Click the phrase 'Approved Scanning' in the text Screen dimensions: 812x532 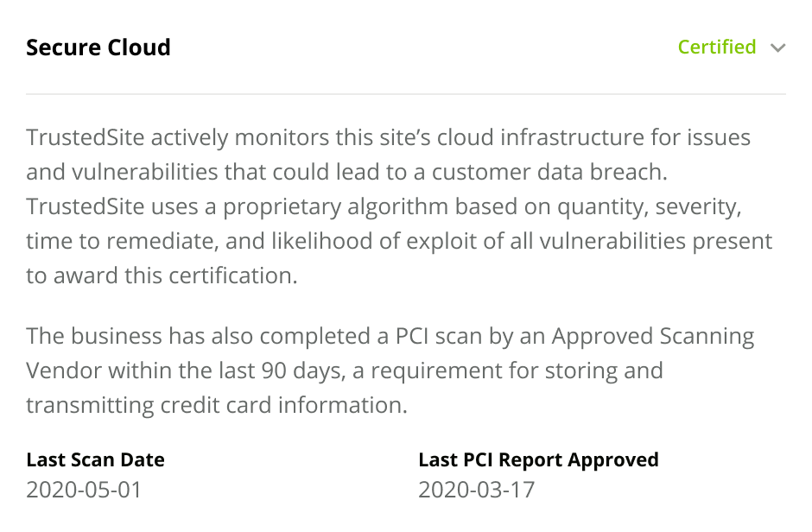[652, 336]
